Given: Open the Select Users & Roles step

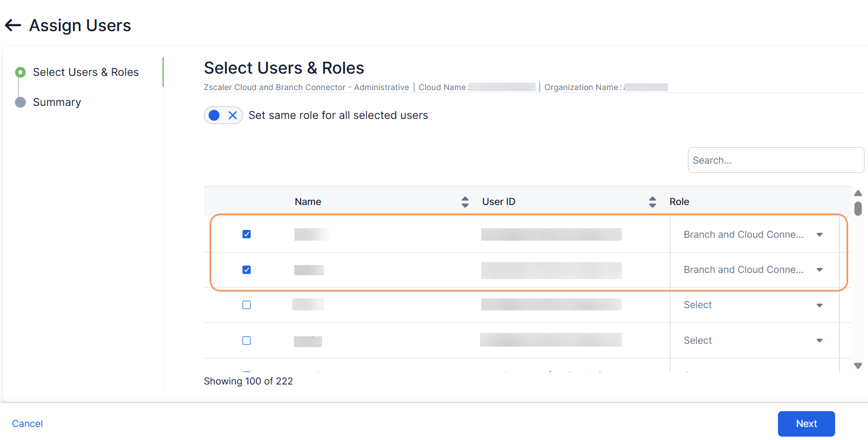Looking at the screenshot, I should pyautogui.click(x=85, y=72).
